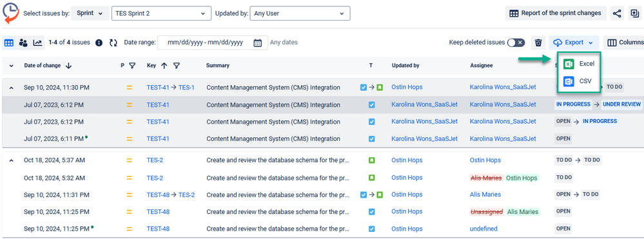Click the story type icon in Oct 18 5:37 AM row

click(x=372, y=160)
